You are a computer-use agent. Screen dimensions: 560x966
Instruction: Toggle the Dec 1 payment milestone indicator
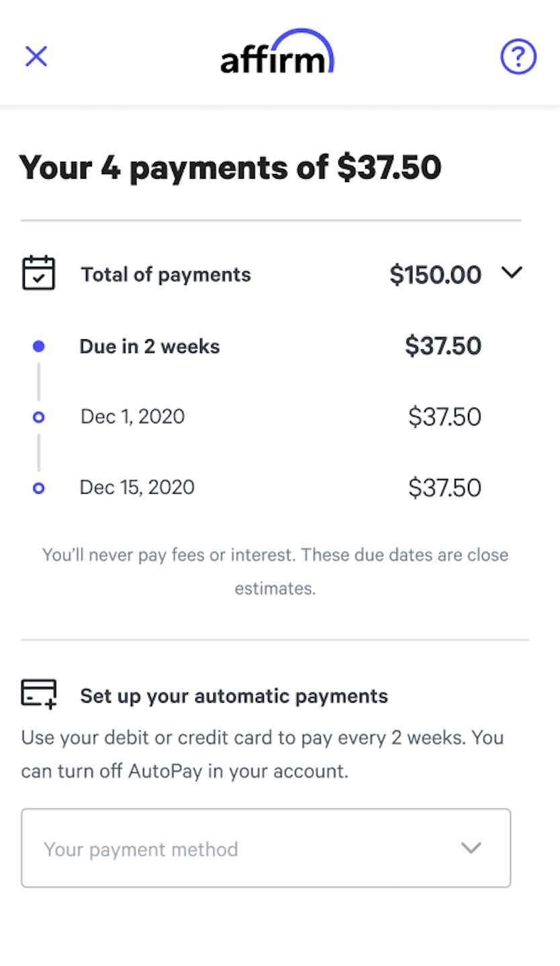click(39, 416)
